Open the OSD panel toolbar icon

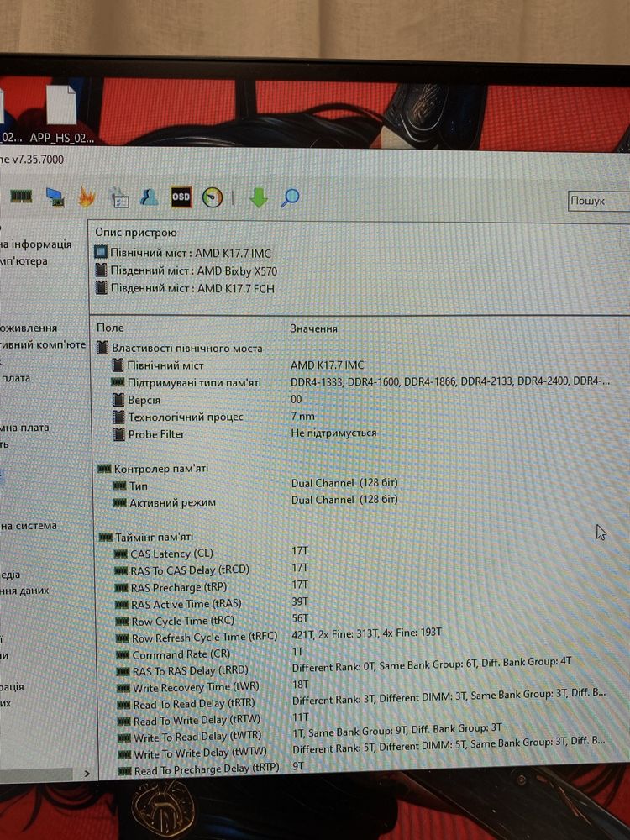(x=181, y=197)
